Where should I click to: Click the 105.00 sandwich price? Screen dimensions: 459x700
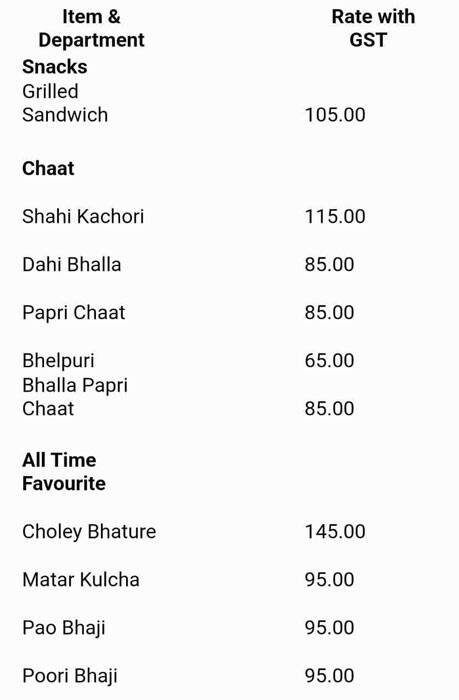[335, 115]
